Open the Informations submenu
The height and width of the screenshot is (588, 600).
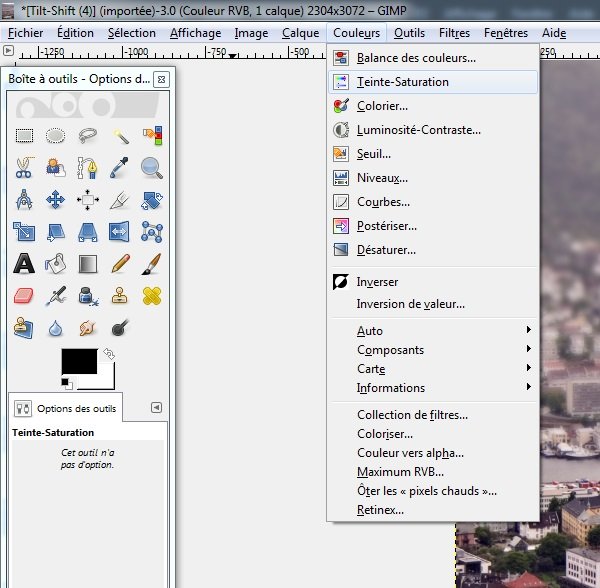click(440, 388)
